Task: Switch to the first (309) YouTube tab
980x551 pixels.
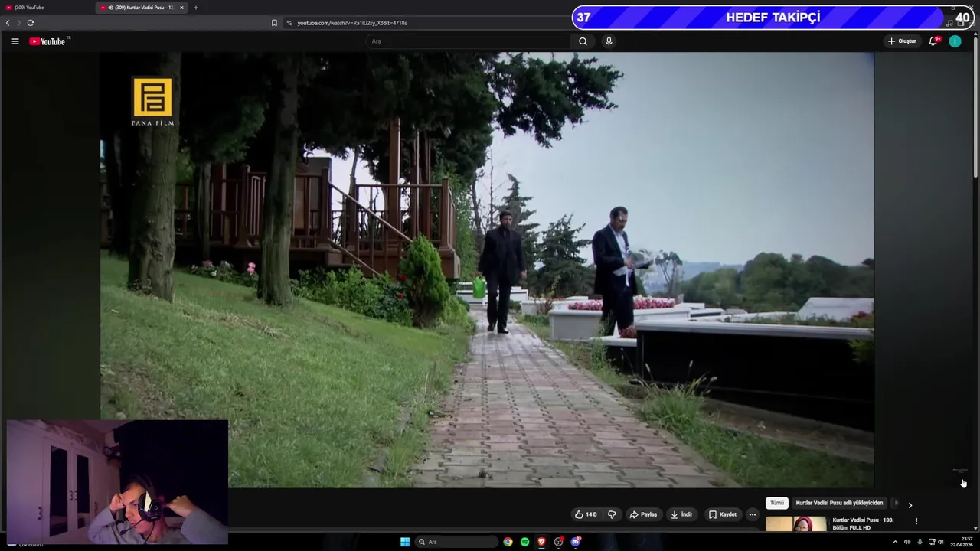Action: (46, 8)
